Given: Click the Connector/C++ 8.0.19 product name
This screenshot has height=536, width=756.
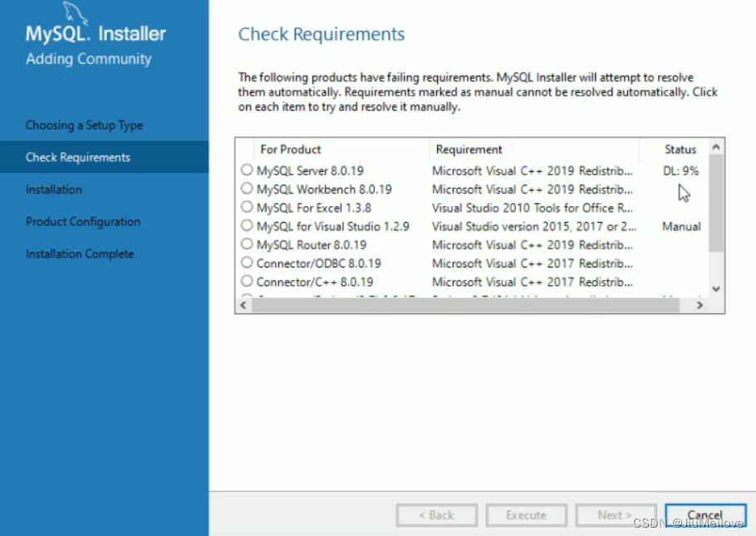Looking at the screenshot, I should pyautogui.click(x=315, y=282).
